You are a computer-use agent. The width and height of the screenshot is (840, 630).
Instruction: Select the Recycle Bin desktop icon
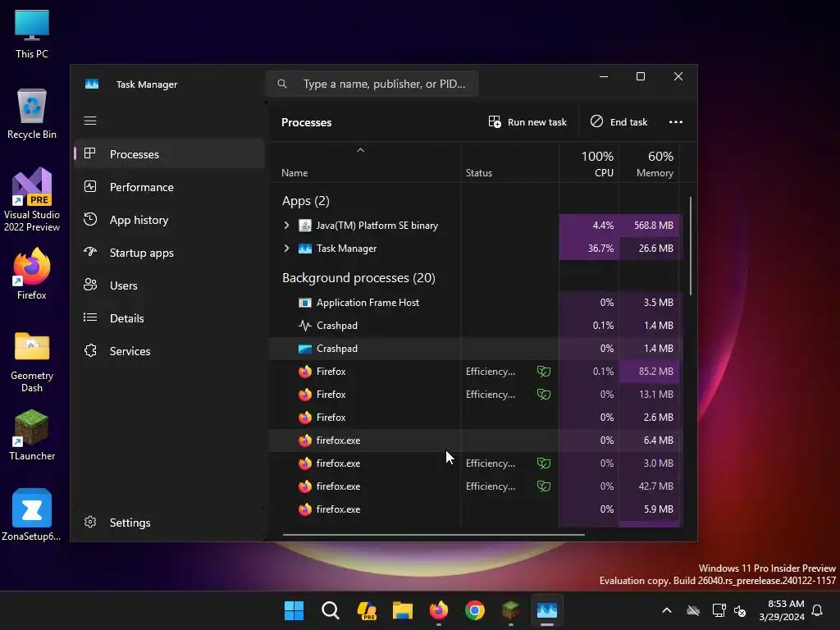click(x=32, y=114)
